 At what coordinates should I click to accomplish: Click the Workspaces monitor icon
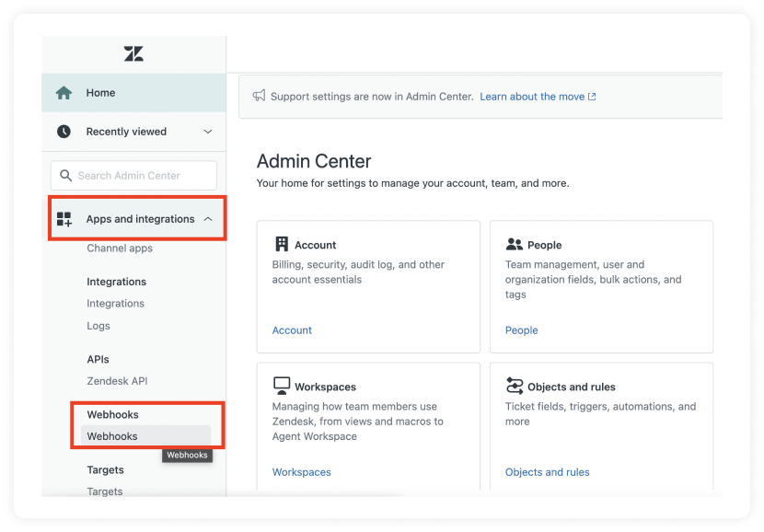282,386
